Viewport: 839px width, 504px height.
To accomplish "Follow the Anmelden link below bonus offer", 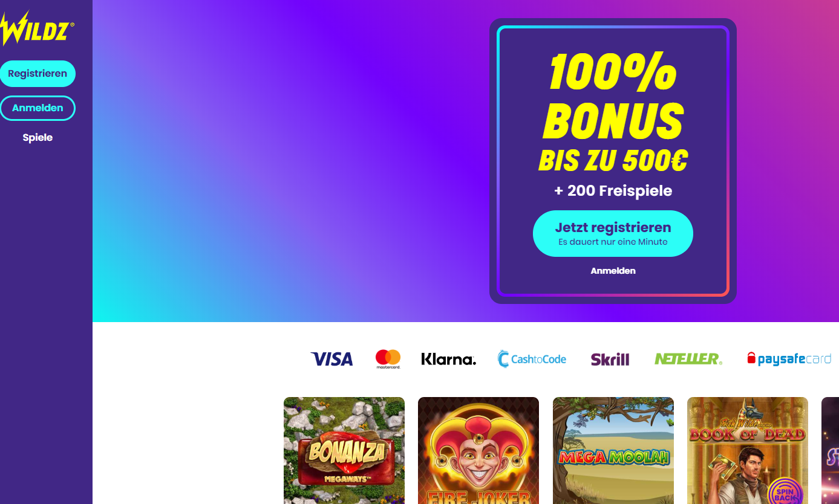I will [x=613, y=271].
